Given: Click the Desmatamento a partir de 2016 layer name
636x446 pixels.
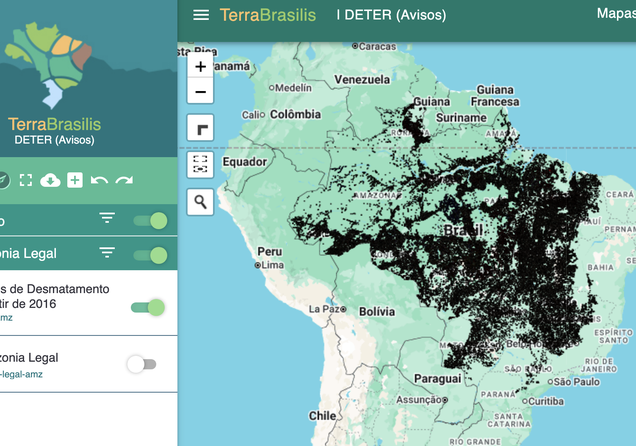Looking at the screenshot, I should [x=55, y=296].
